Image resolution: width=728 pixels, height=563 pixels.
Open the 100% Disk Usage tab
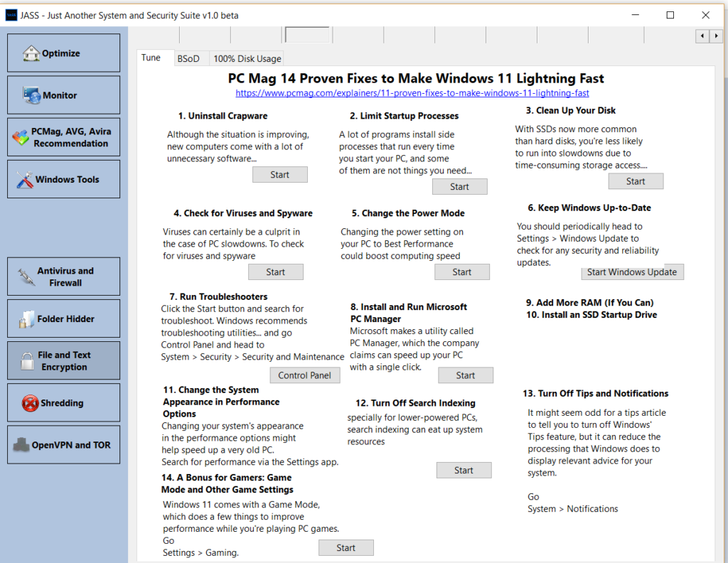[x=247, y=58]
